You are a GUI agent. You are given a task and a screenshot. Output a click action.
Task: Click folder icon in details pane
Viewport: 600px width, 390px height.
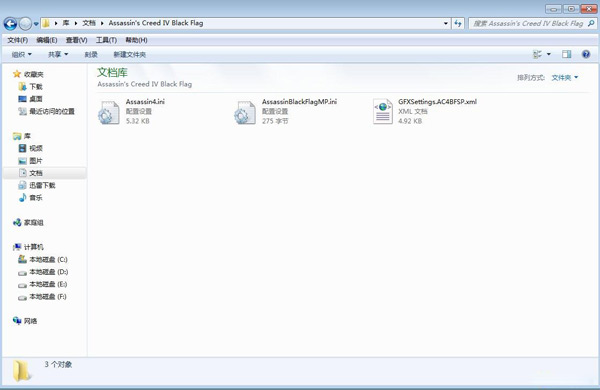tap(21, 371)
